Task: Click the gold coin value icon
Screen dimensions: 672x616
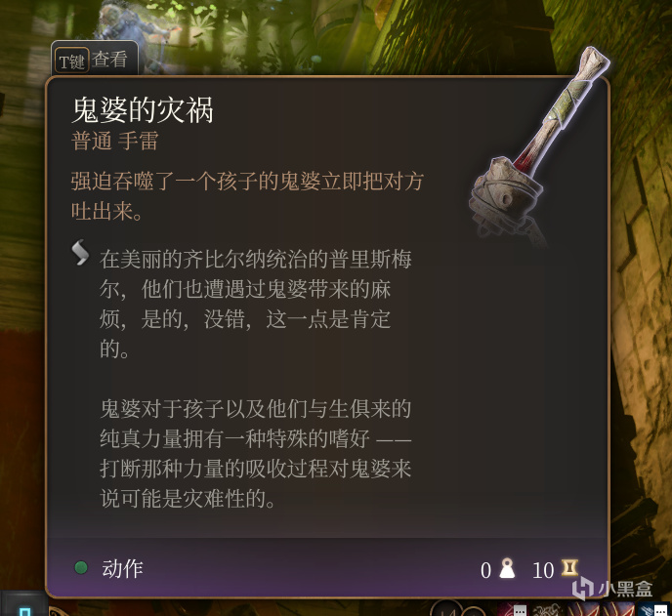Action: click(569, 568)
